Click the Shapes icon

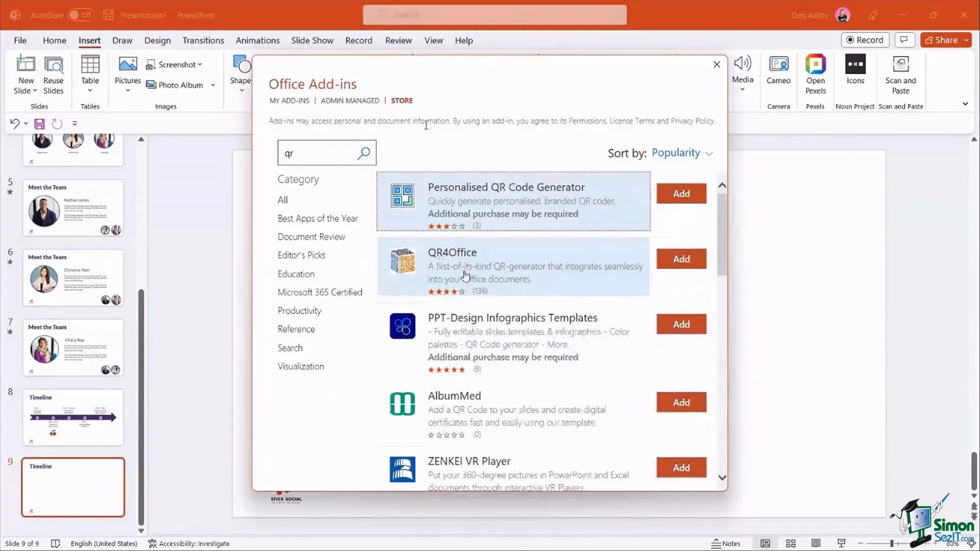[241, 64]
